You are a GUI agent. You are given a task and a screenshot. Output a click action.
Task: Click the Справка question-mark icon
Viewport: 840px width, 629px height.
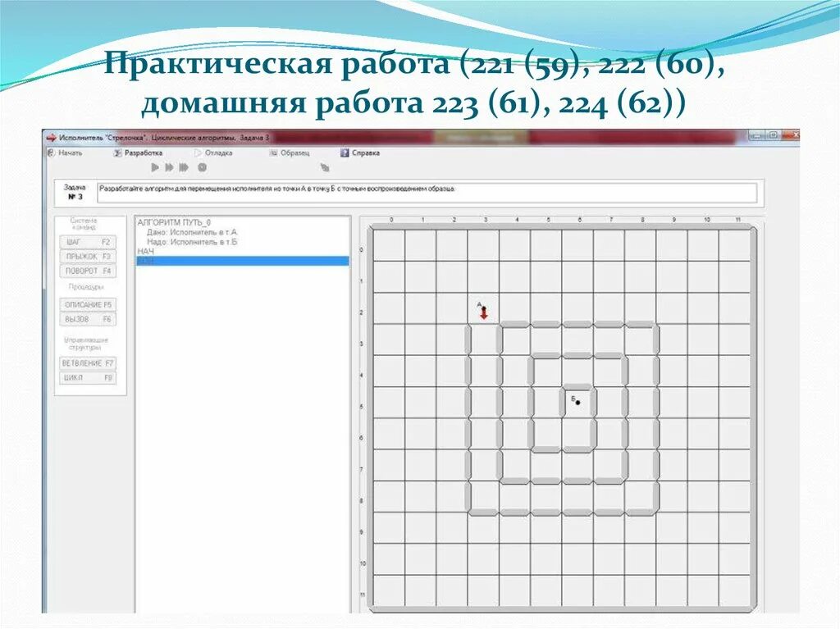pos(345,153)
